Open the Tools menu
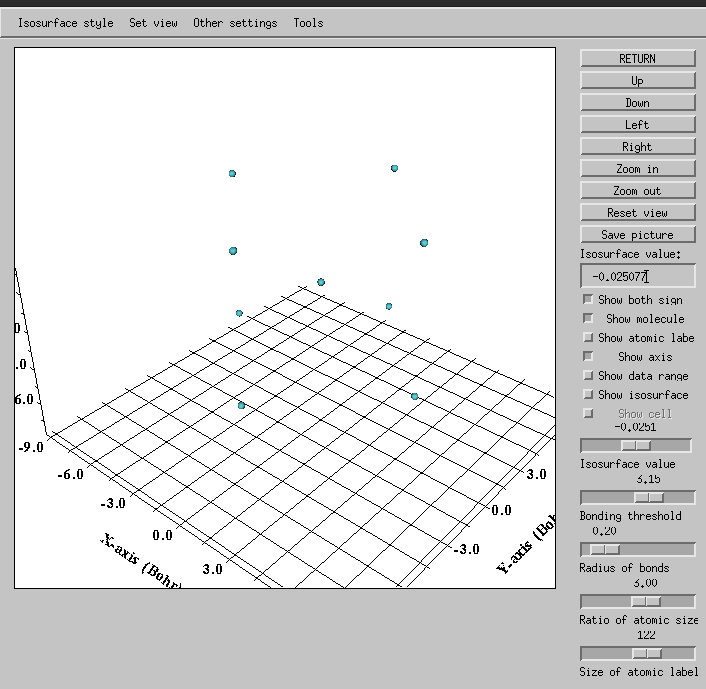This screenshot has width=706, height=689. (x=308, y=23)
